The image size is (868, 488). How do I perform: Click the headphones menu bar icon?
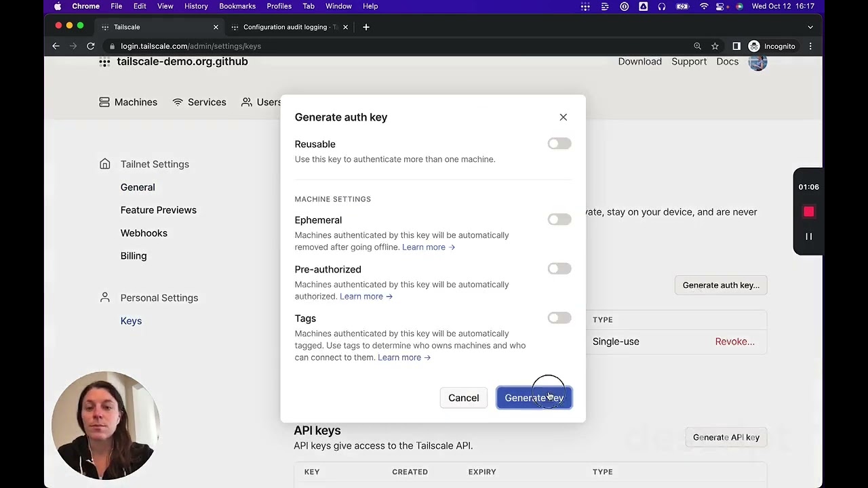pos(662,6)
